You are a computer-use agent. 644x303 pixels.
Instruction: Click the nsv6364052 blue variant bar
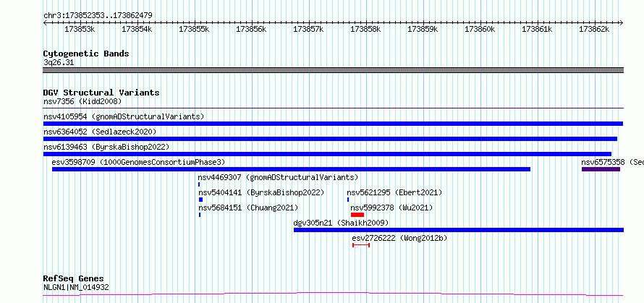pyautogui.click(x=330, y=139)
